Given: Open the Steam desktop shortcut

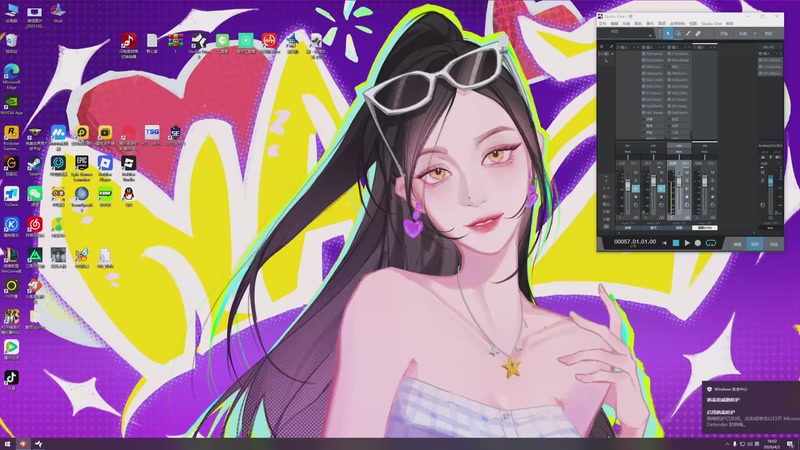Looking at the screenshot, I should pos(35,166).
